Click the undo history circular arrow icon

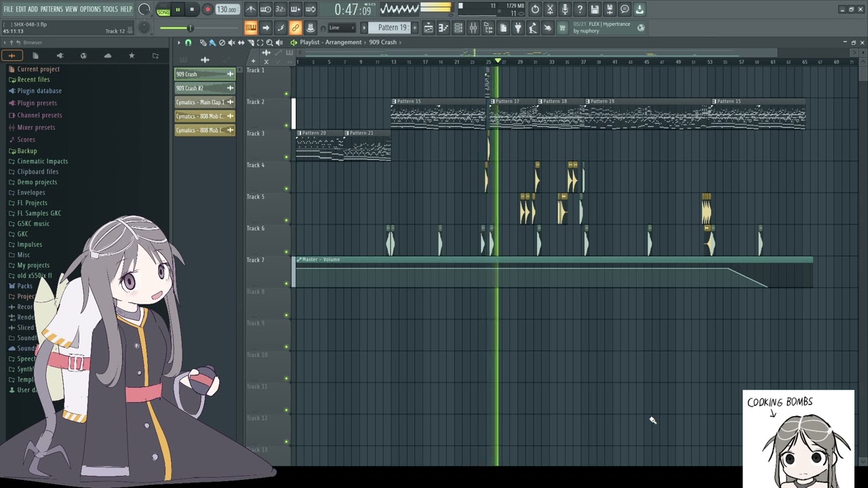point(535,9)
